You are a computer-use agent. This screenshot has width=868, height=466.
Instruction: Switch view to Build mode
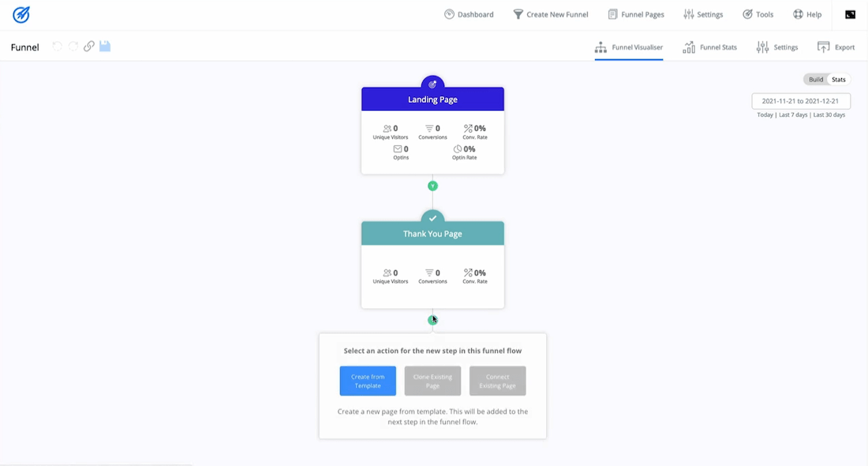[815, 79]
